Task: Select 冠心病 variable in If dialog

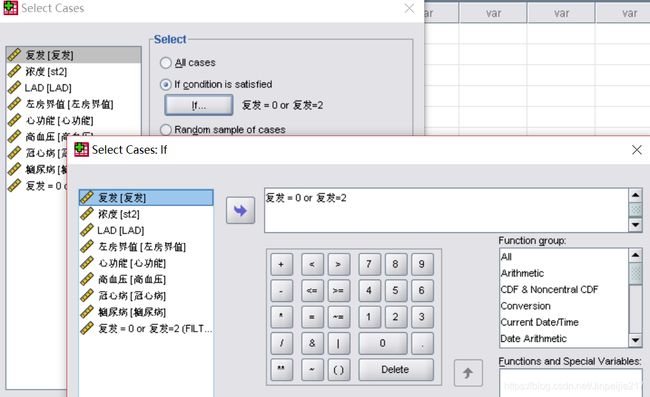Action: click(x=146, y=296)
